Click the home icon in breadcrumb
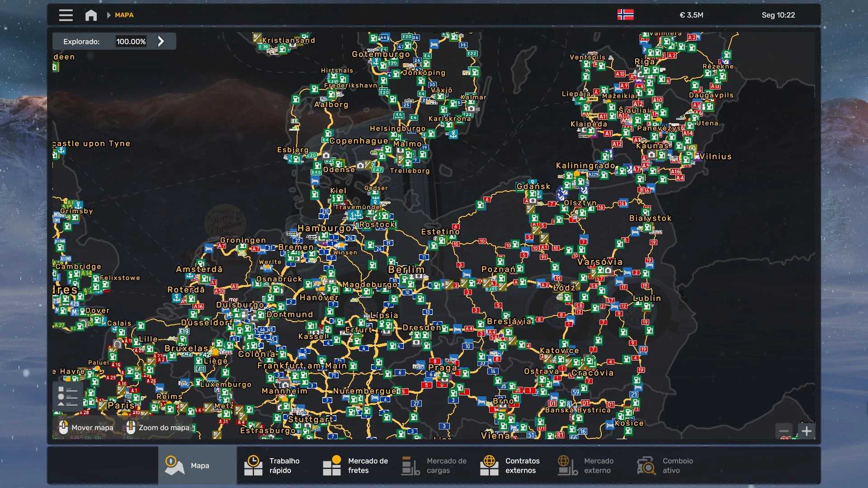Viewport: 868px width, 488px height. point(91,15)
